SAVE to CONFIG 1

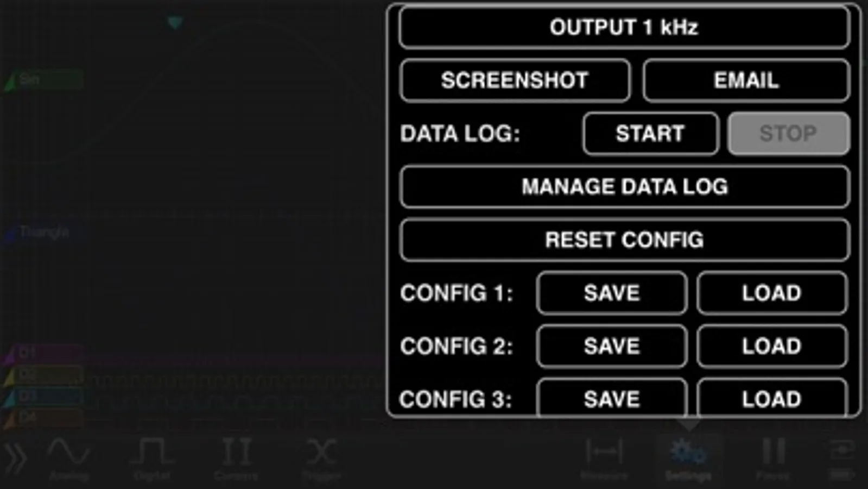[612, 293]
